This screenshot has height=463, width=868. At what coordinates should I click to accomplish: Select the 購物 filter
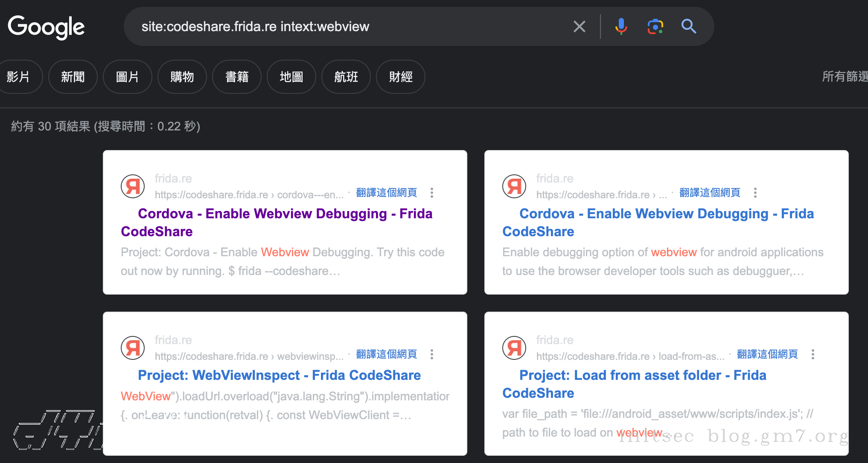coord(182,77)
